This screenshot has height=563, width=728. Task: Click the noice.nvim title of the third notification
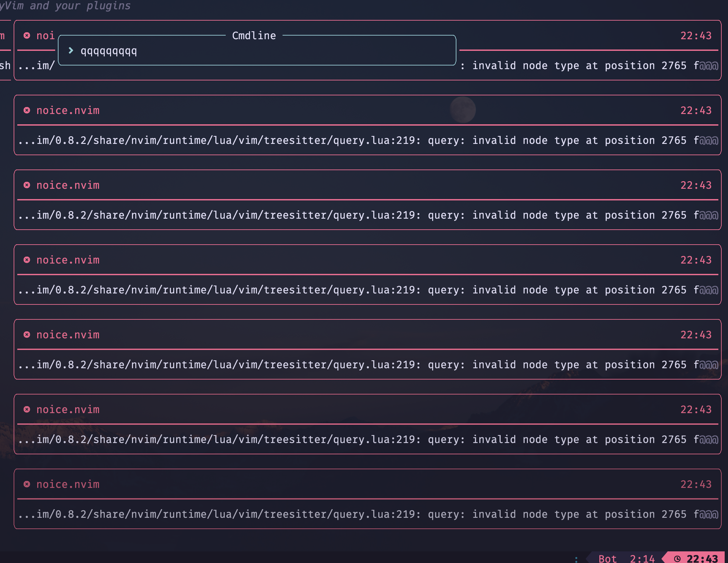coord(68,185)
